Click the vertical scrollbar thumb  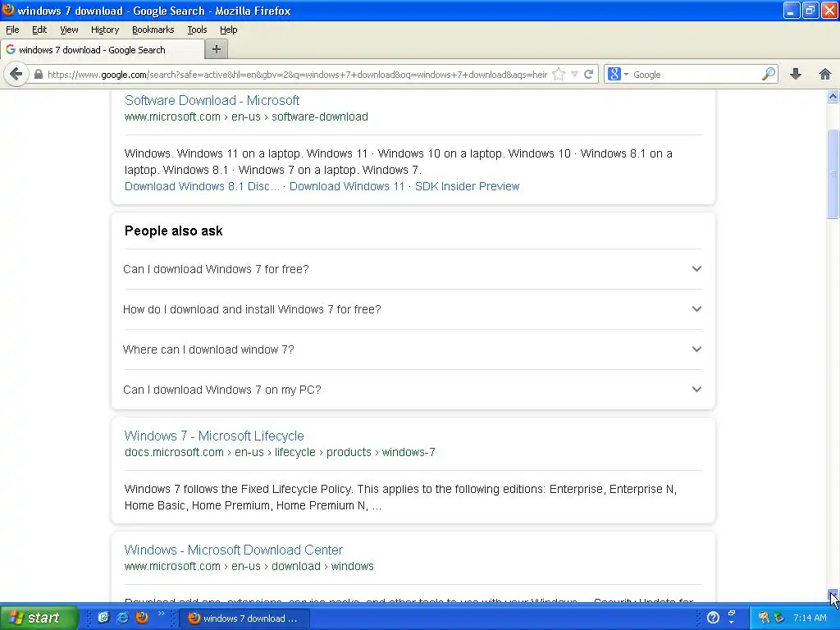pos(833,174)
